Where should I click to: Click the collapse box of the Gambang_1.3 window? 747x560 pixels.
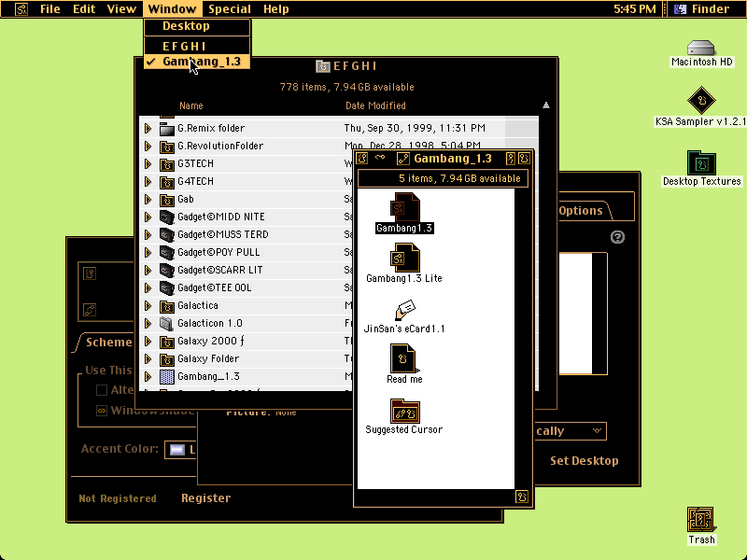click(524, 159)
